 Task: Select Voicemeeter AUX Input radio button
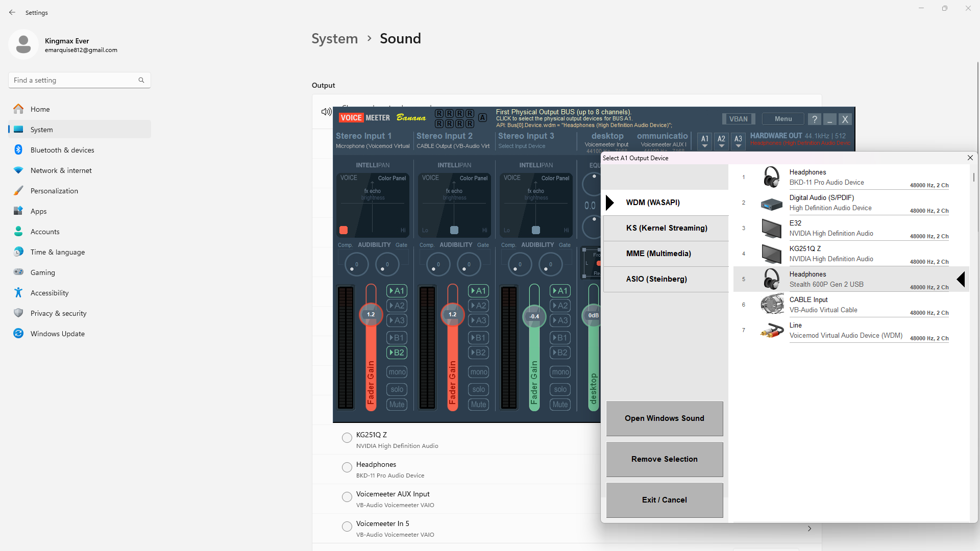coord(347,497)
